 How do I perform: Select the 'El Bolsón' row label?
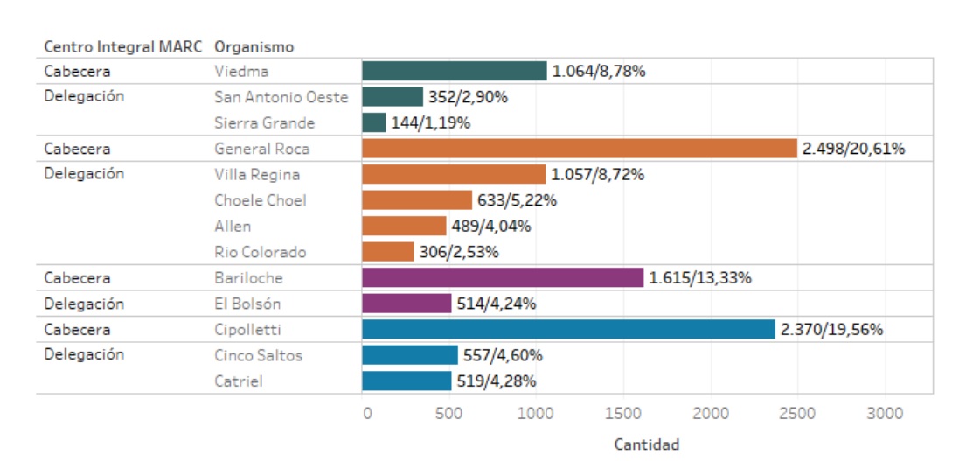(249, 304)
